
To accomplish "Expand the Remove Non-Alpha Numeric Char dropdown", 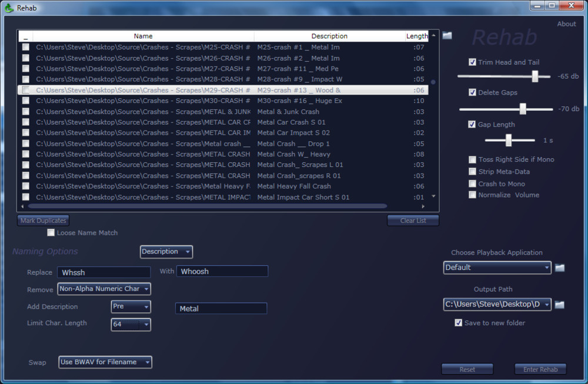I will tap(104, 289).
